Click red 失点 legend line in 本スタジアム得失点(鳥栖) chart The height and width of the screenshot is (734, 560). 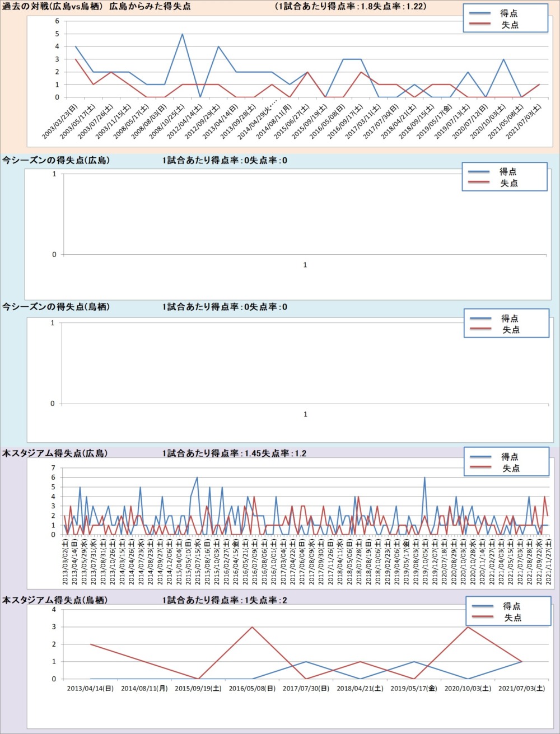[x=483, y=618]
